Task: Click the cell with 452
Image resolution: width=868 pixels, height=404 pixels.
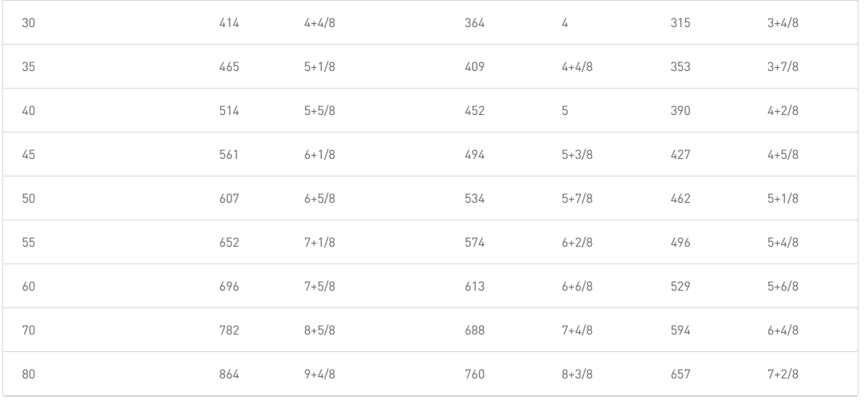Action: click(474, 111)
